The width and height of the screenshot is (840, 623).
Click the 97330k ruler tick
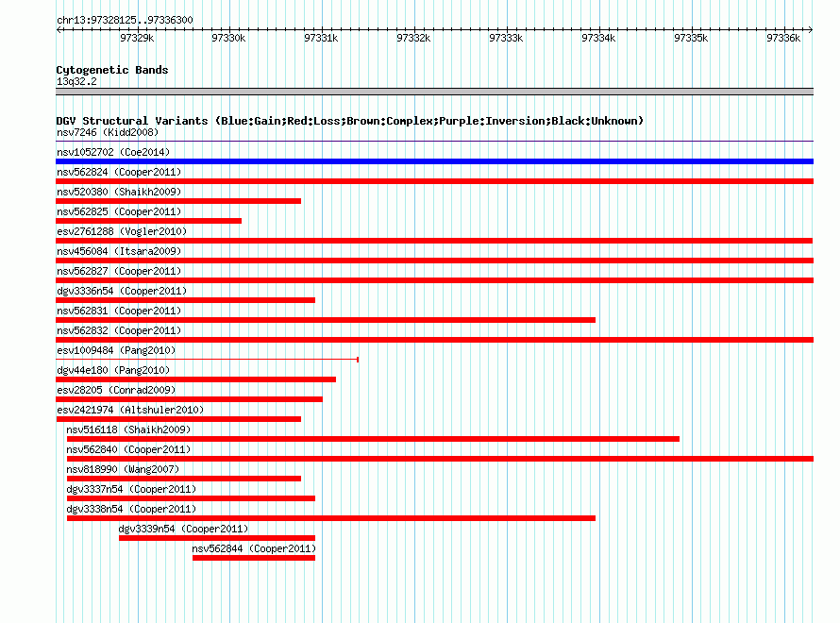(x=228, y=38)
